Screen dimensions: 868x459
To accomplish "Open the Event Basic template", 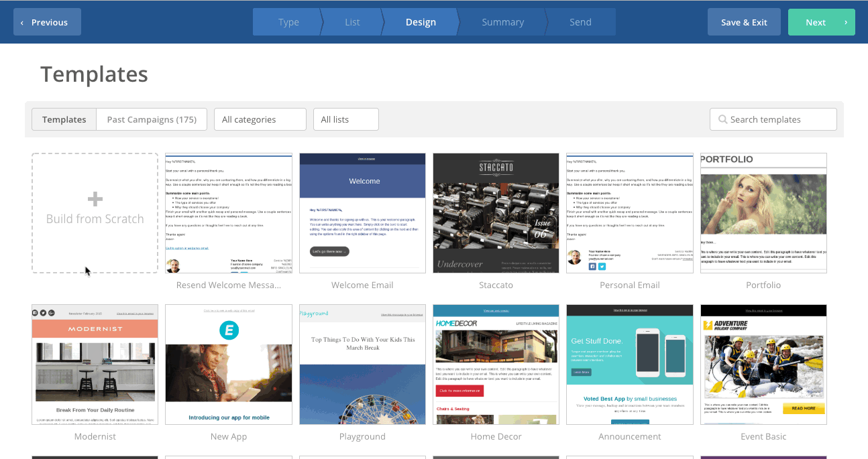I will pos(763,365).
